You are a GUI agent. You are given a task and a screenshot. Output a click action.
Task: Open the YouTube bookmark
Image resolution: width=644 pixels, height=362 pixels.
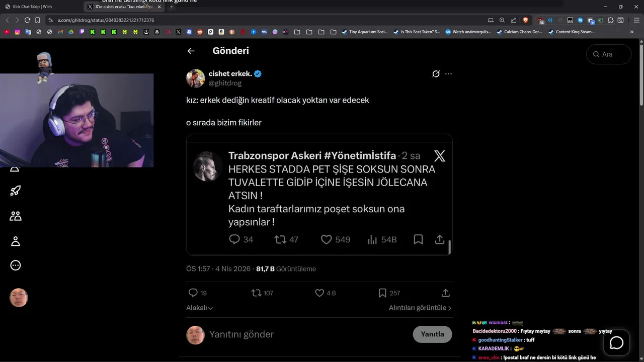(7, 32)
